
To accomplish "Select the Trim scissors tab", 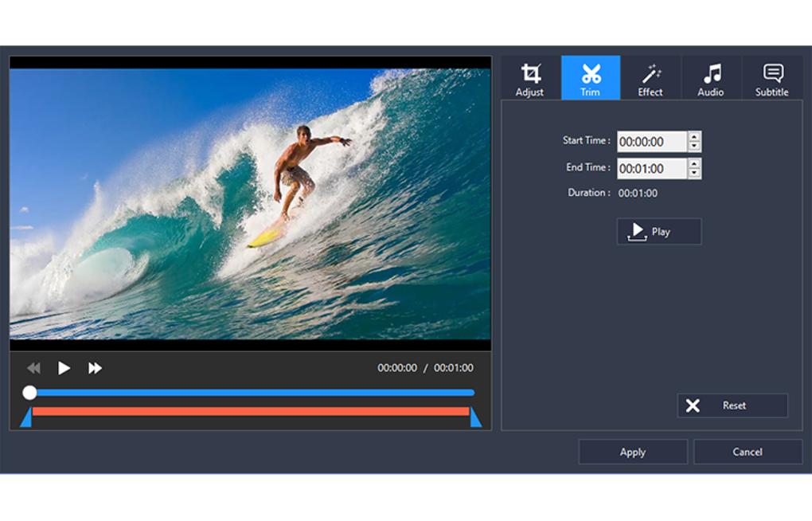I will click(x=591, y=79).
